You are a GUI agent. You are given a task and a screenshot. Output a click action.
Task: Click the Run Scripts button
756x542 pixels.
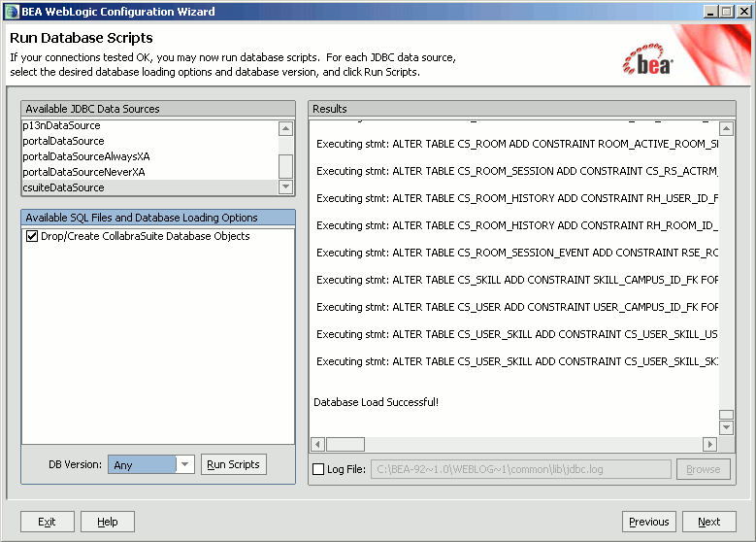point(233,464)
